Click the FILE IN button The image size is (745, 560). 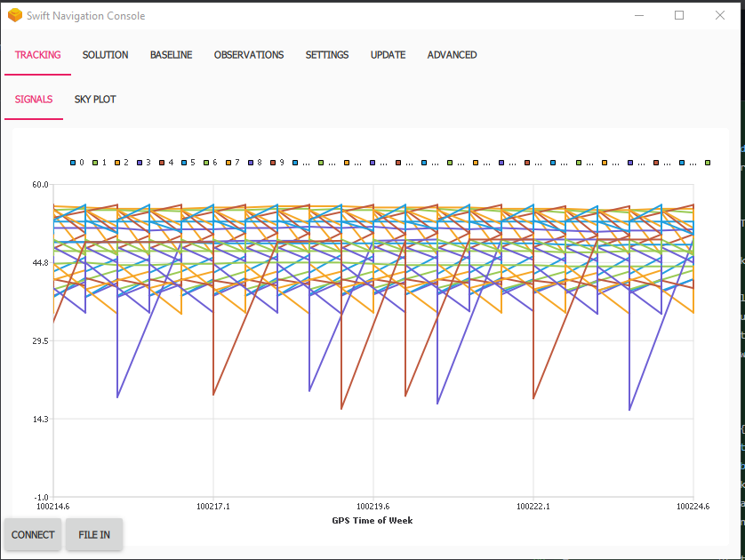(94, 535)
